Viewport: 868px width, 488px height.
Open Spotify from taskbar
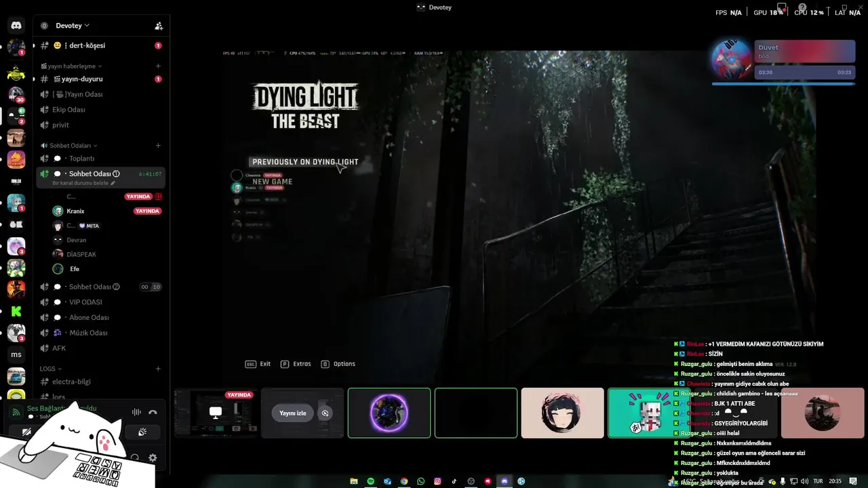click(x=371, y=481)
